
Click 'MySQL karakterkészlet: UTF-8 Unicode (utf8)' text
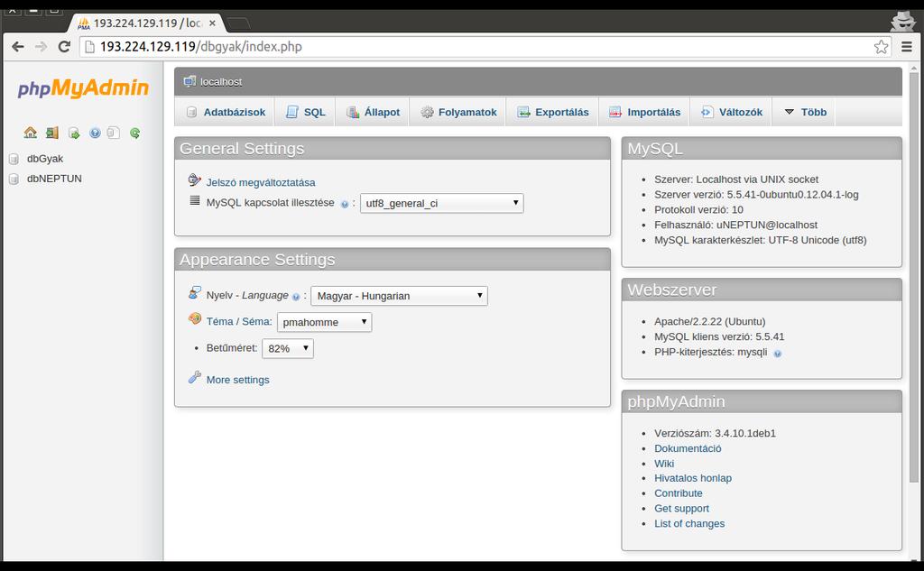pos(760,241)
